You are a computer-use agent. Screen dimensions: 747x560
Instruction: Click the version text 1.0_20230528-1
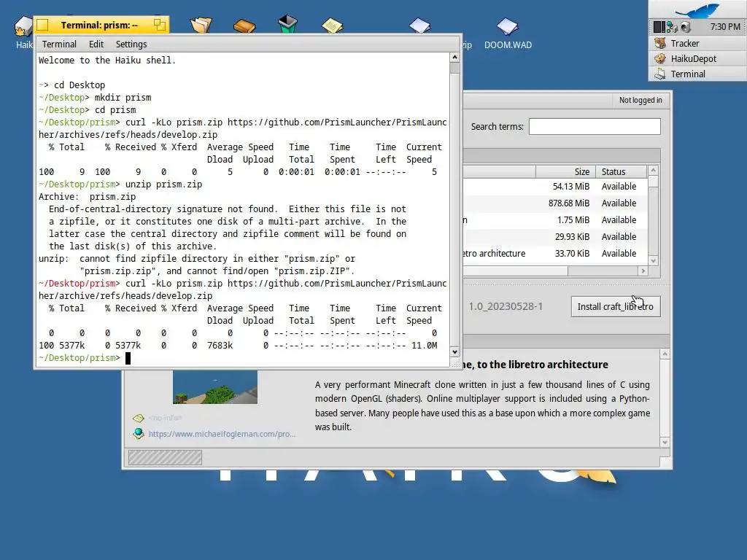(505, 306)
